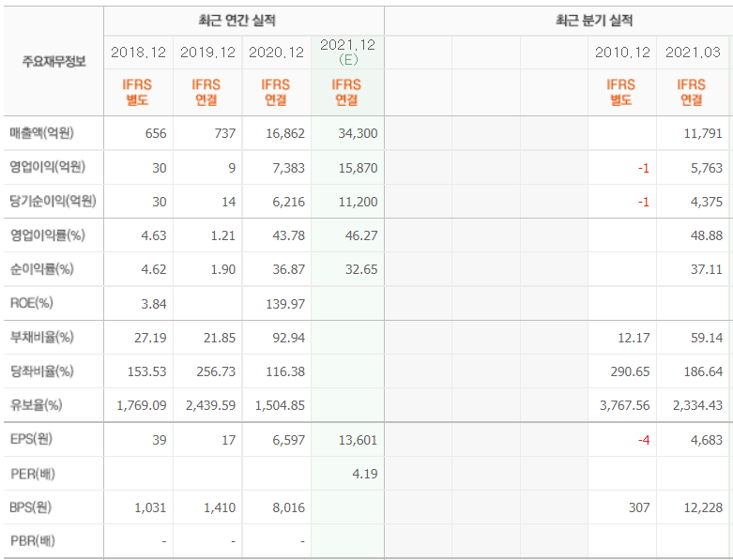Click net income value 6,216
Screen dimensions: 733x560
point(288,202)
